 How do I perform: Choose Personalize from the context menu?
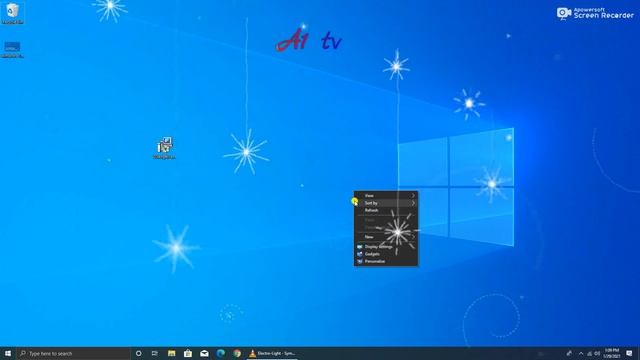click(386, 261)
